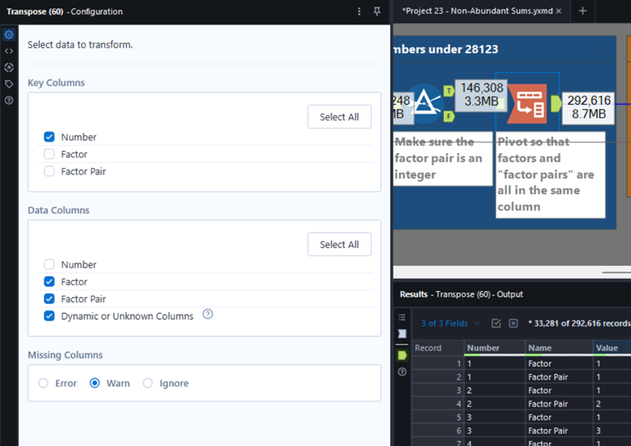Select the metadata view icon in Results
Viewport: 631px width, 446px height.
402,334
